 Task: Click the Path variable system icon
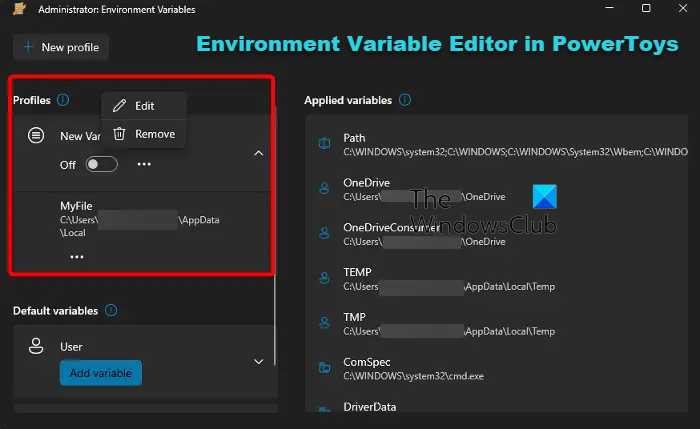click(323, 144)
